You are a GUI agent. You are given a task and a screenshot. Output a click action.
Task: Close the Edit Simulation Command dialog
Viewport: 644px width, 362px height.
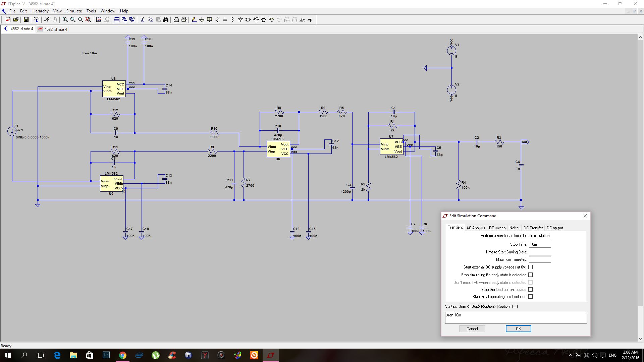tap(585, 216)
